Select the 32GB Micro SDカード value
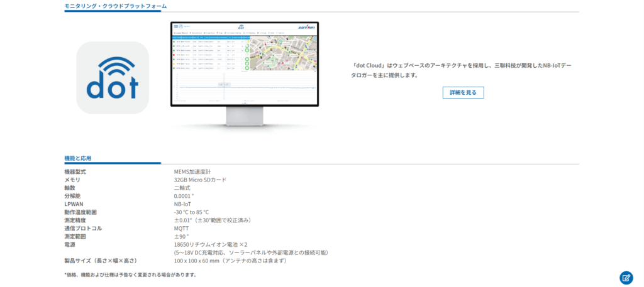This screenshot has height=287, width=644. tap(200, 180)
